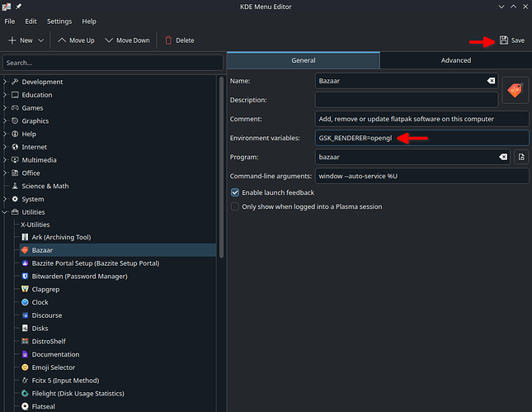Open the Edit menu
Screen dimensions: 532x412
click(31, 21)
